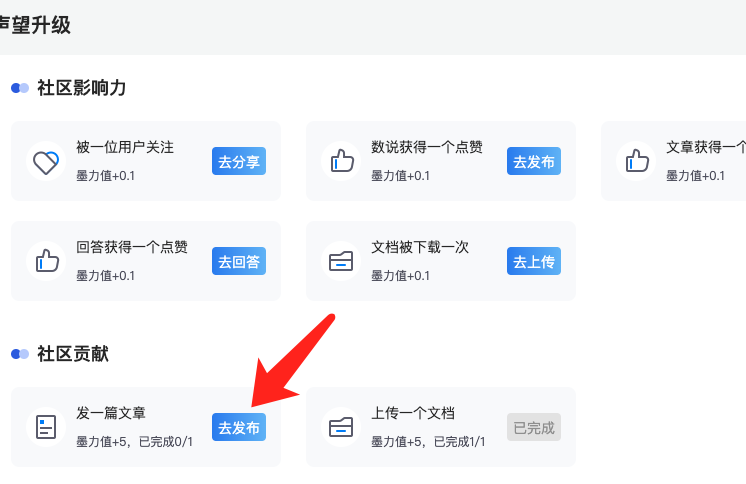Viewport: 746px width, 484px height.
Task: Click the 被一位用户关注 task title
Action: 125,147
